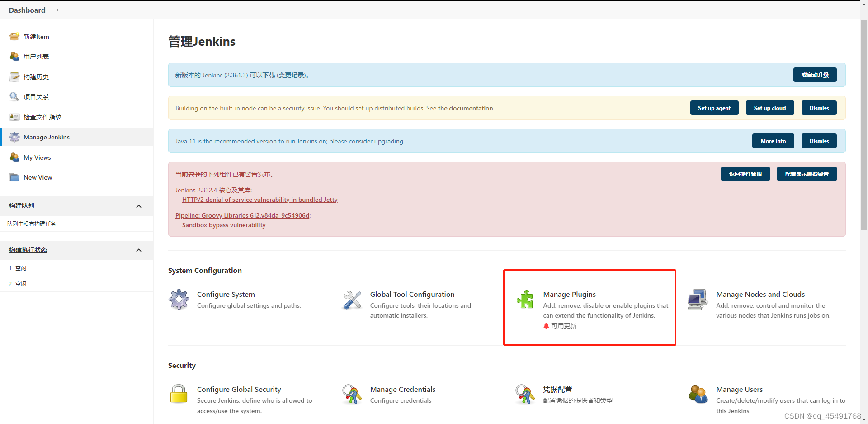
Task: Click New View in the sidebar
Action: (x=38, y=177)
